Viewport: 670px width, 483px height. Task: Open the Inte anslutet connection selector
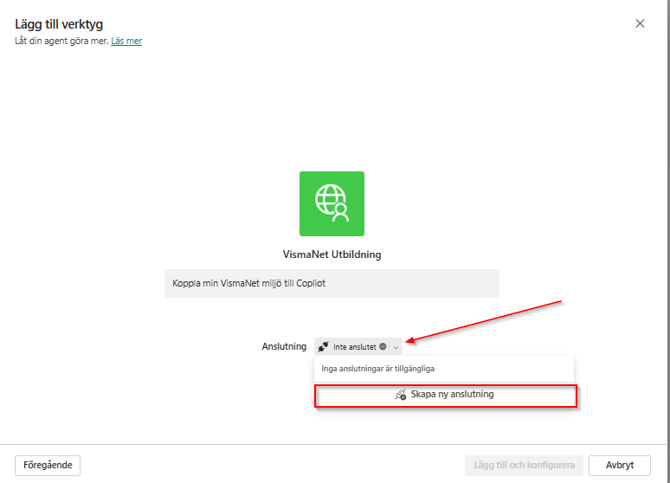(x=358, y=347)
